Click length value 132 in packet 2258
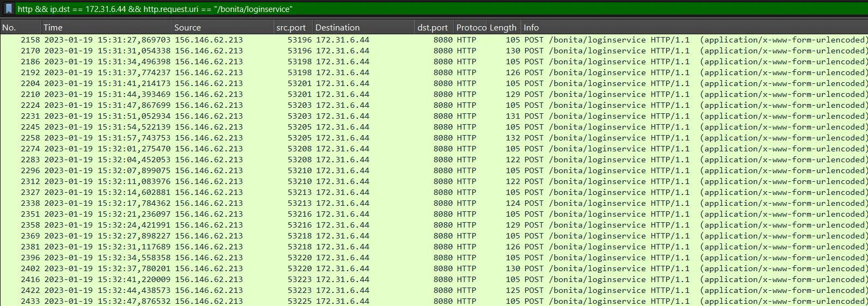The image size is (868, 306). pyautogui.click(x=513, y=138)
